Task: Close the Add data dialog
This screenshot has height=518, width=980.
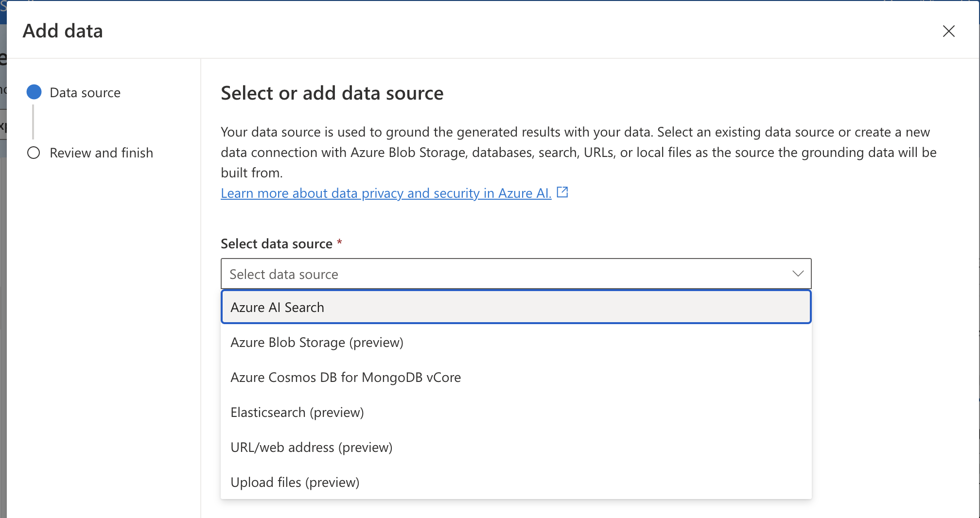Action: (948, 31)
